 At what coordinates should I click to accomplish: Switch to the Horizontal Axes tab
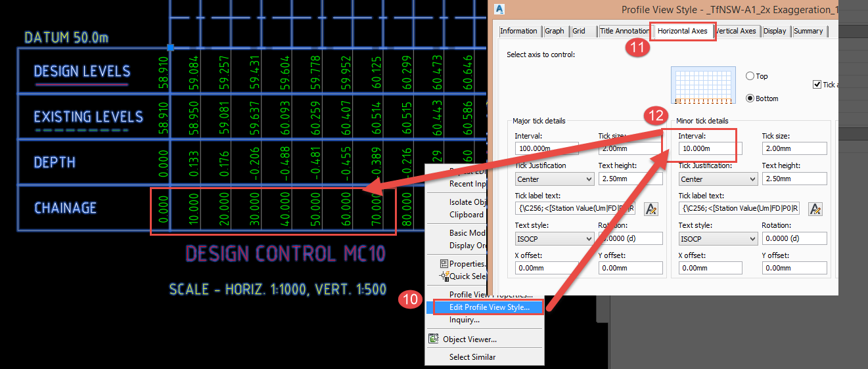point(682,31)
